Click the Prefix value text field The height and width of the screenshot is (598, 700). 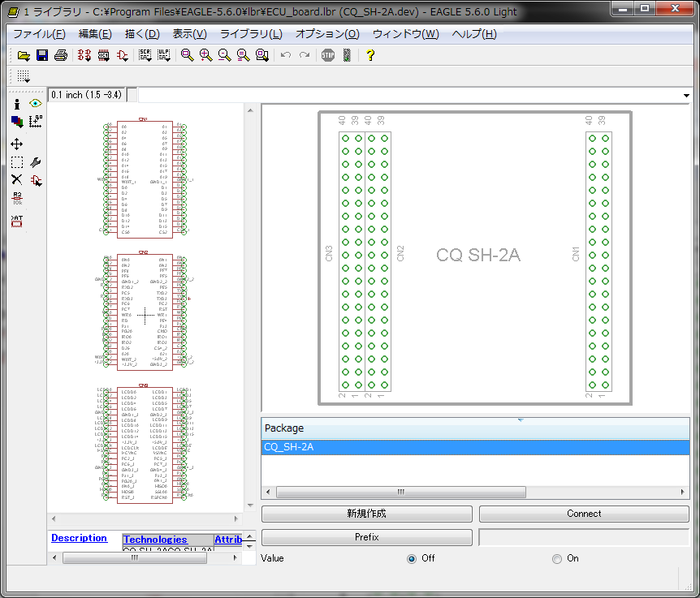[x=584, y=537]
